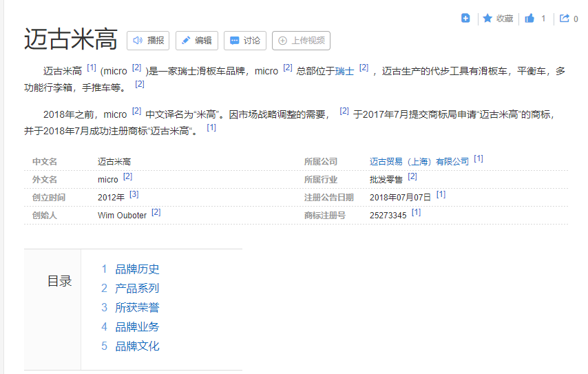Click the star 收藏 favorite icon

tap(487, 18)
